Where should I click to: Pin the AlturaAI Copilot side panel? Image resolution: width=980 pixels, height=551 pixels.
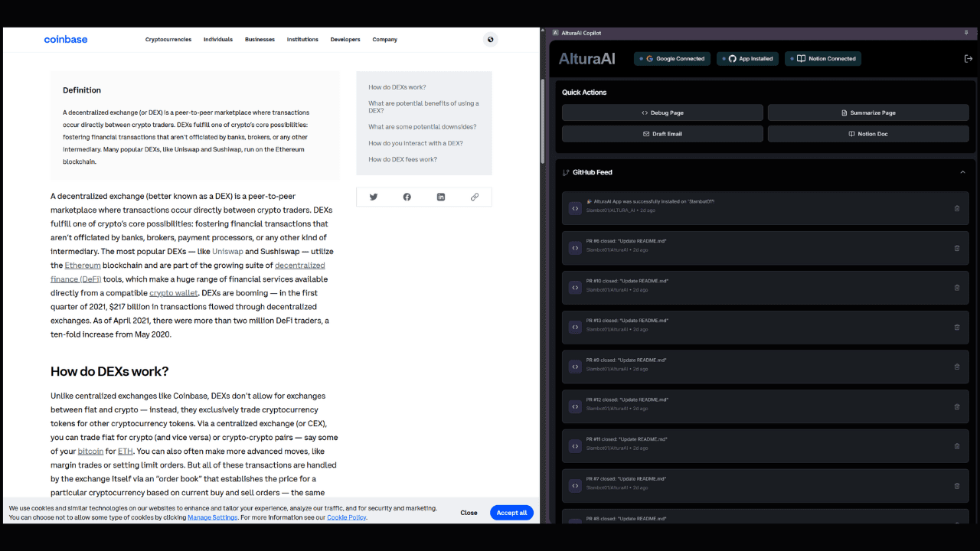click(966, 33)
